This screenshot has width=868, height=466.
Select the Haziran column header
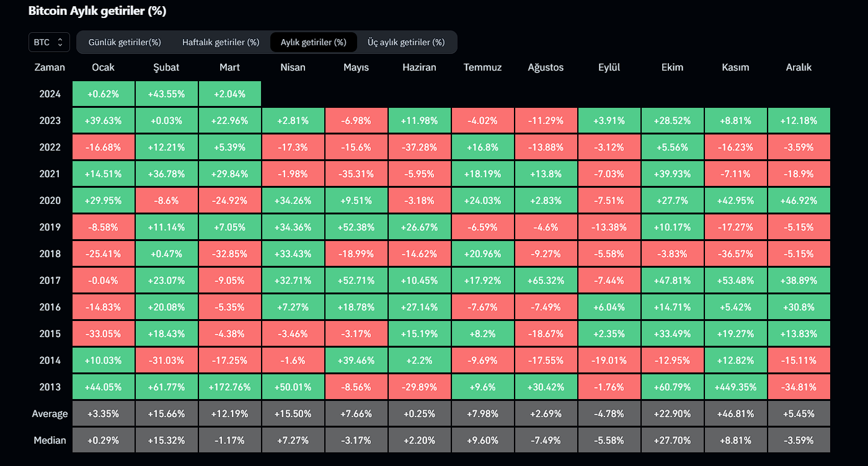pyautogui.click(x=419, y=68)
